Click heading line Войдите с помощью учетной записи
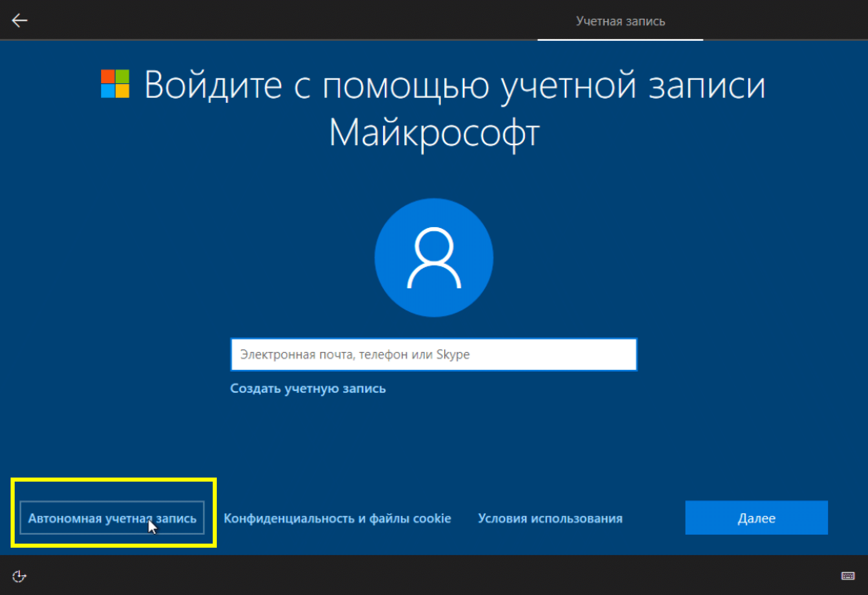 [x=454, y=85]
